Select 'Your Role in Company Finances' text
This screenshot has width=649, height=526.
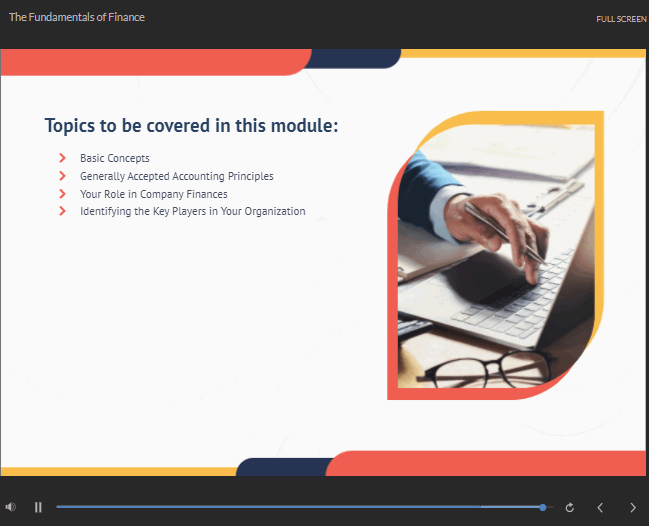click(154, 194)
